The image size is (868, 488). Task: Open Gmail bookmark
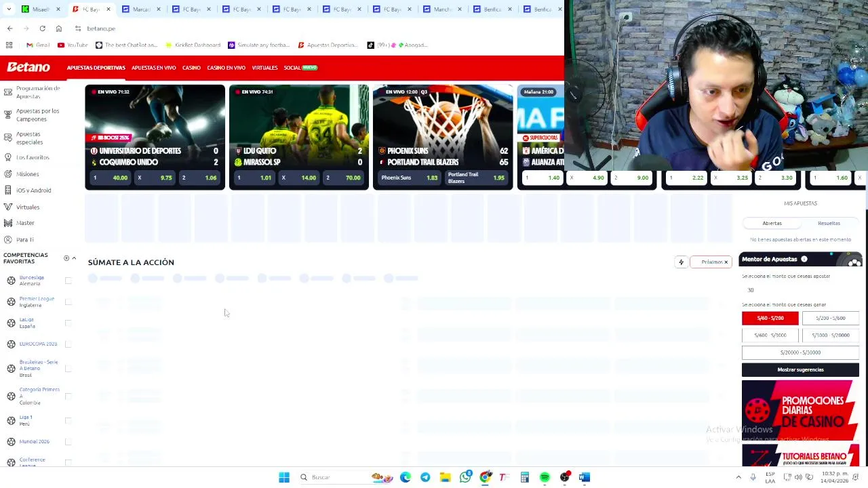pos(38,45)
